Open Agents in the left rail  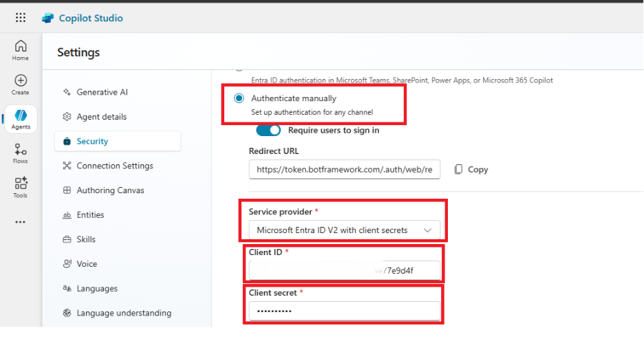[21, 118]
